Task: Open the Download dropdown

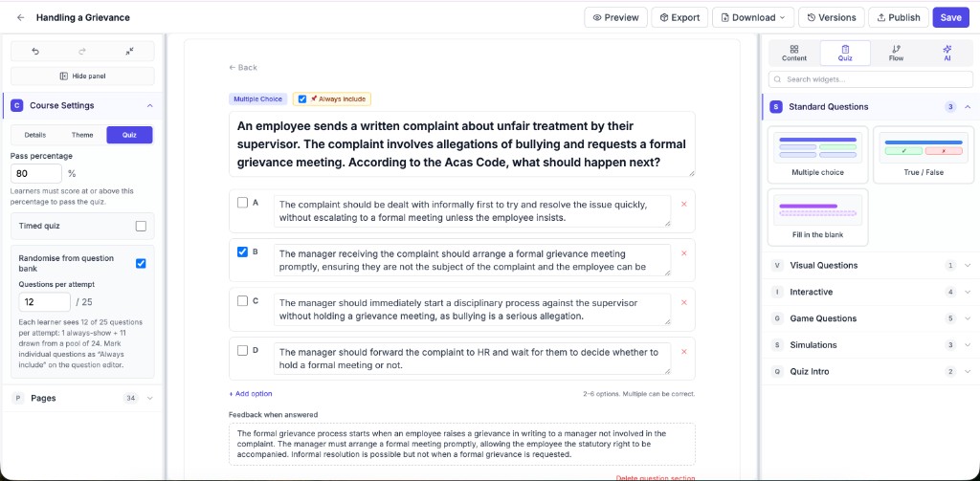Action: 753,17
